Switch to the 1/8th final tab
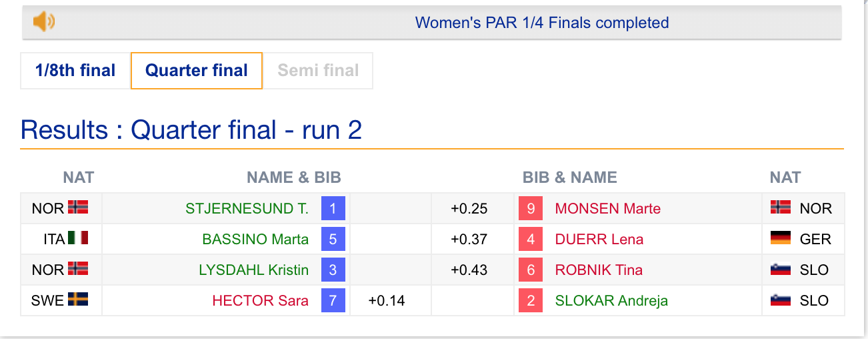Image resolution: width=868 pixels, height=339 pixels. (x=75, y=71)
